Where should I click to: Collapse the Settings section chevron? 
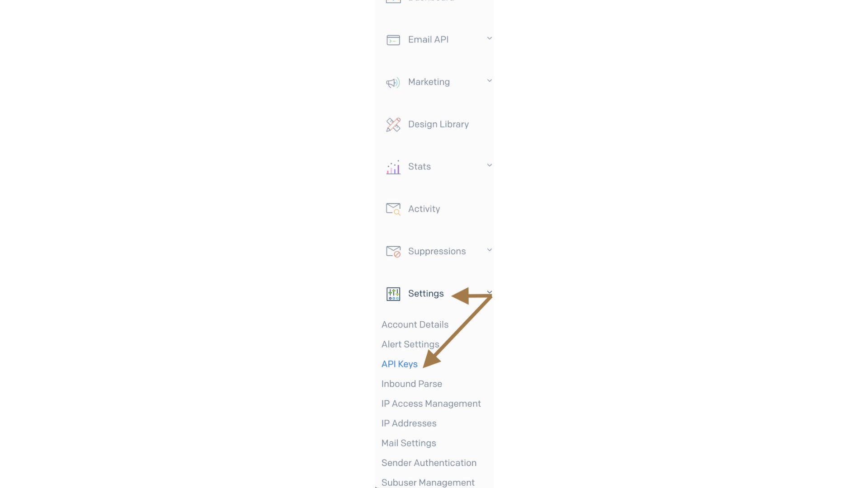pos(490,292)
